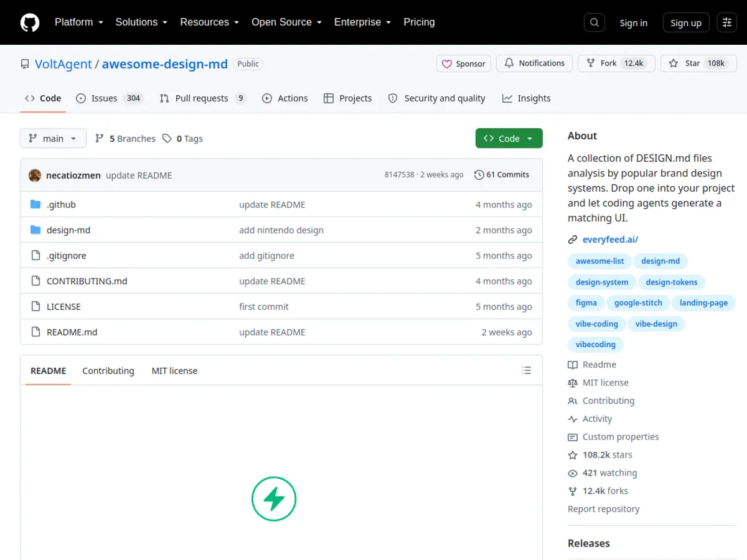The width and height of the screenshot is (747, 560).
Task: Click the Readme book icon in About
Action: click(x=573, y=365)
